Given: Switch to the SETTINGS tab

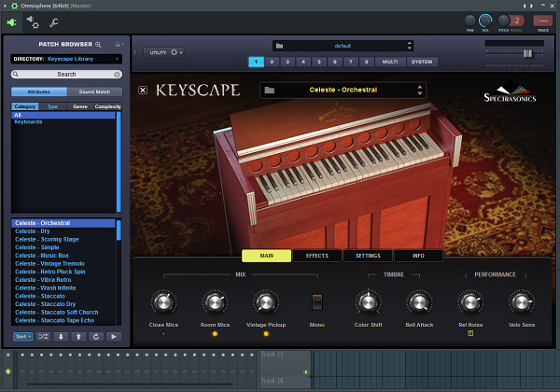Looking at the screenshot, I should (x=368, y=256).
